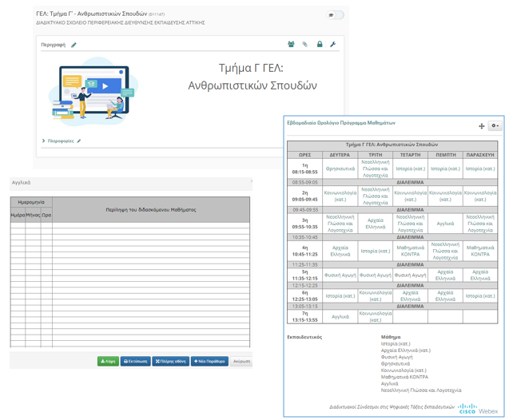517x420 pixels.
Task: Click the Cisco Webex logo
Action: coord(478,409)
